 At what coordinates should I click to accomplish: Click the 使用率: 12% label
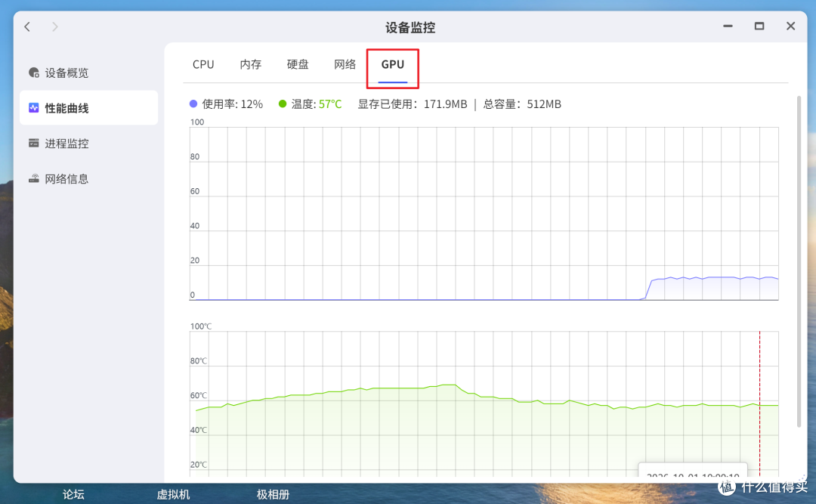(x=232, y=104)
